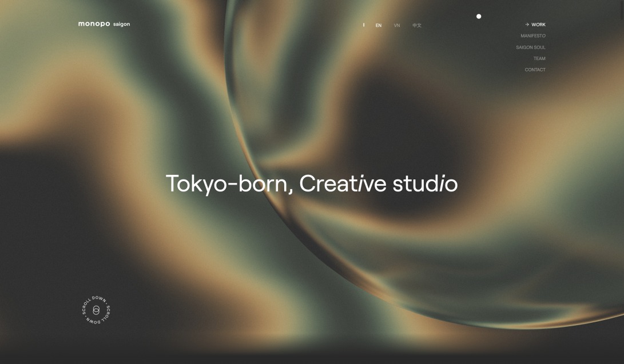Click the headline "Tokyo-born, Creative studio"
The image size is (624, 364).
point(312,183)
